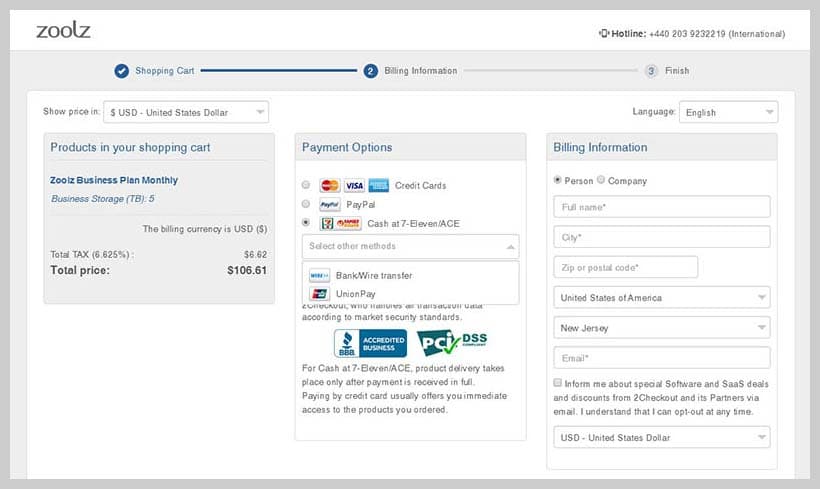Screen dimensions: 820x489
Task: Click the Total TAX (6.625%) label
Action: (92, 255)
